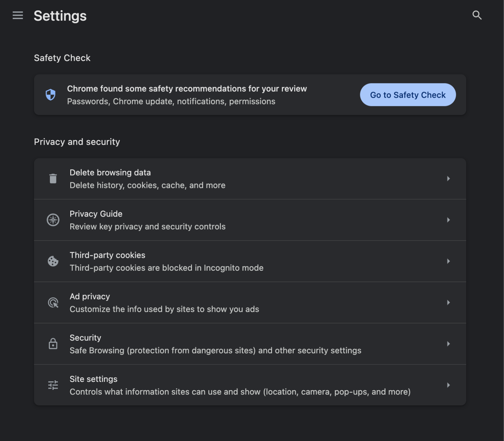Image resolution: width=504 pixels, height=441 pixels.
Task: Click the sliders icon beside Site settings
Action: click(53, 385)
